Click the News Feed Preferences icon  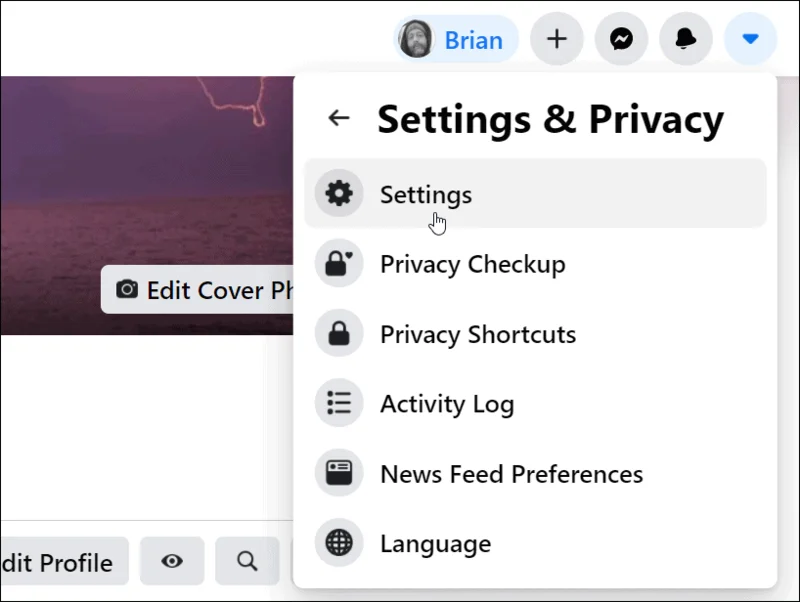[x=339, y=473]
